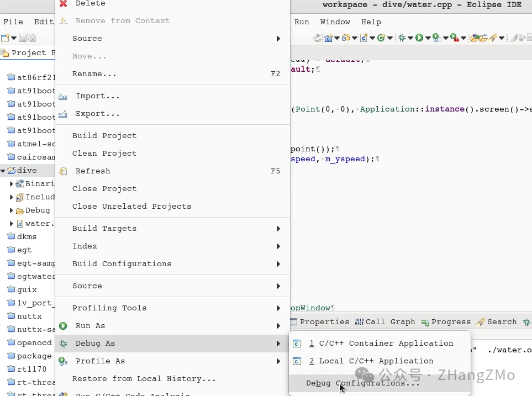Viewport: 532px width, 396px height.
Task: Choose Close Unrelated Projects
Action: 172,207
